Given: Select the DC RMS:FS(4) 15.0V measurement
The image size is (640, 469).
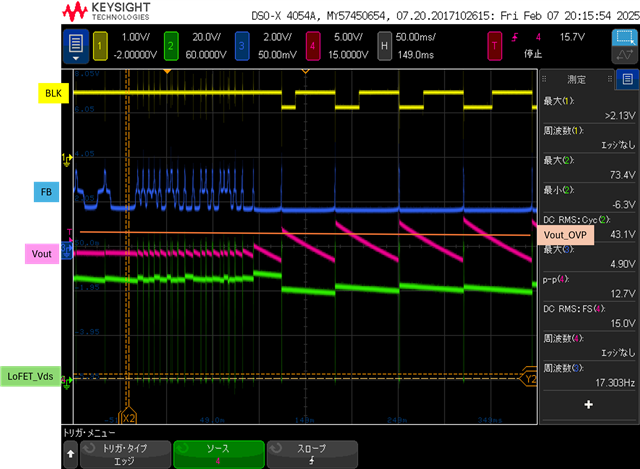Looking at the screenshot, I should pos(589,316).
